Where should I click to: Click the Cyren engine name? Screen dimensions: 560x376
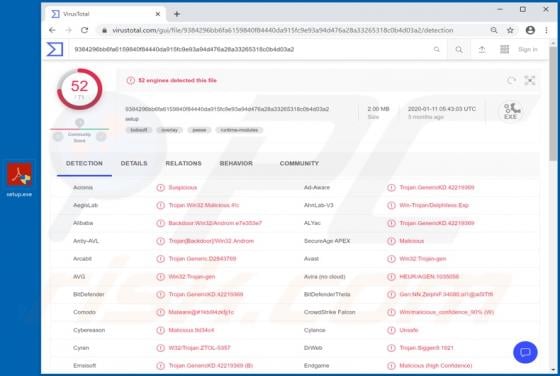click(x=81, y=348)
